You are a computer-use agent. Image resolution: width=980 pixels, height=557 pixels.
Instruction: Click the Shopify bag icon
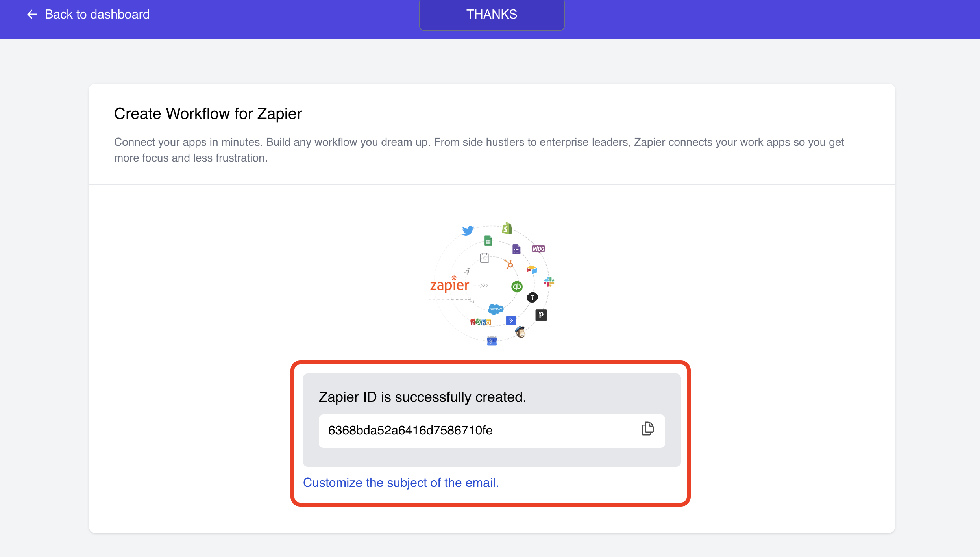click(507, 228)
